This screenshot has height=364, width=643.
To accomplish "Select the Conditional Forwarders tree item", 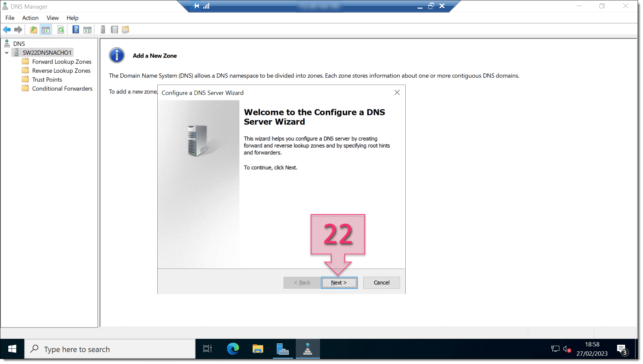I will [x=62, y=88].
